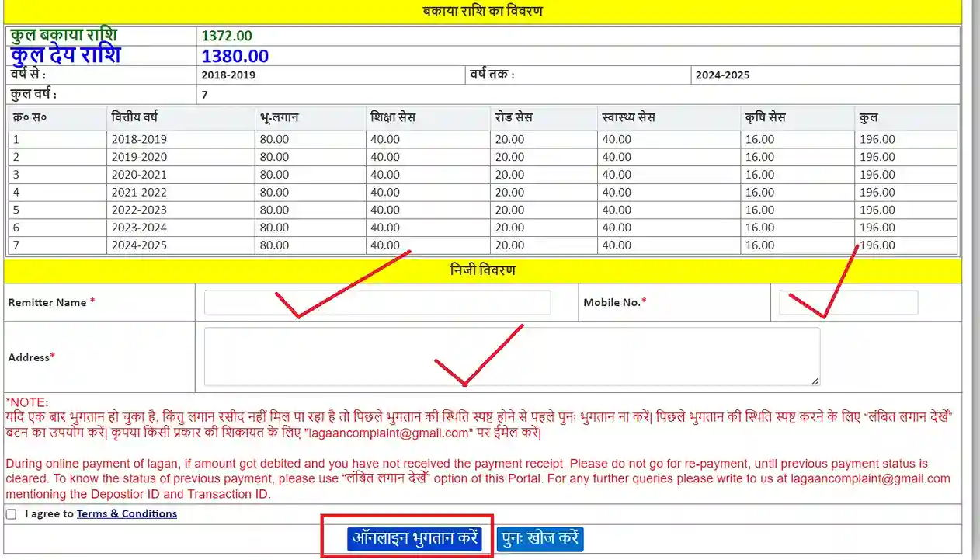Click the पुनः खोज करें button
Screen dimensions: 980x560
[x=540, y=538]
